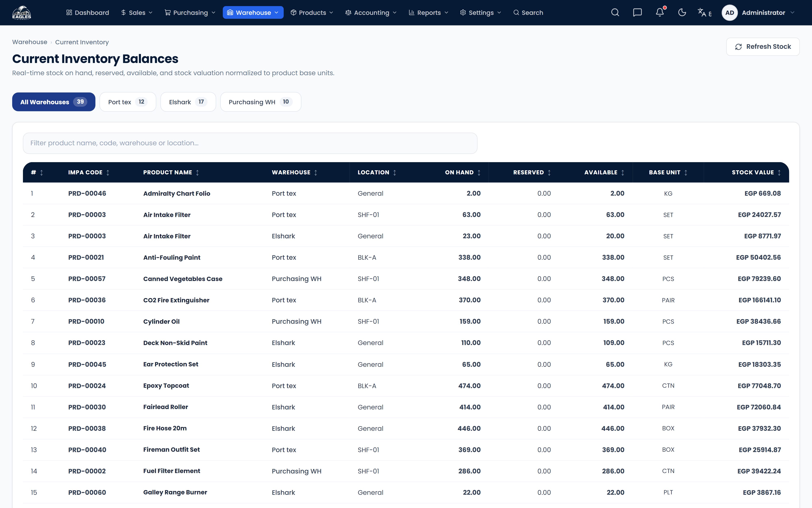Screen dimensions: 812x508
Task: Open the Warehouse breadcrumb link
Action: pyautogui.click(x=29, y=42)
